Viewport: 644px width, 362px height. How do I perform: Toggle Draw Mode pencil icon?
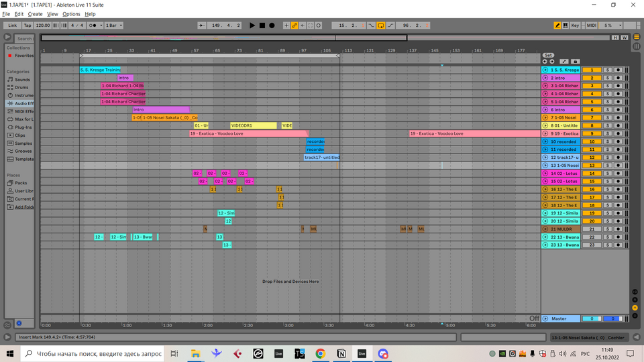point(557,25)
